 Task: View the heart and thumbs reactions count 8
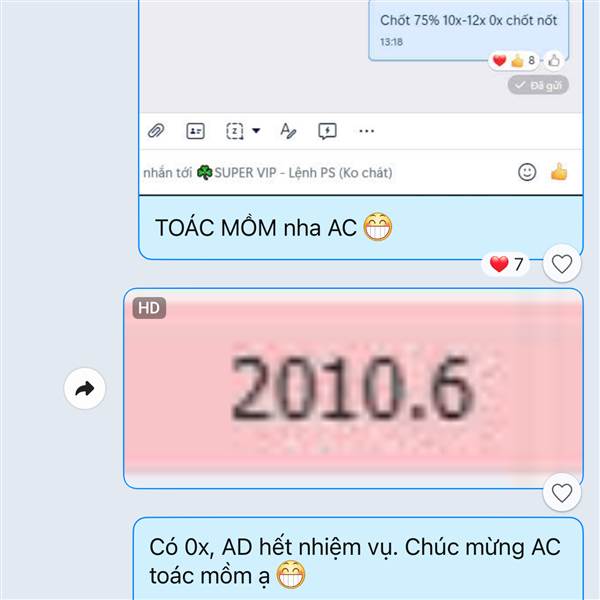click(x=514, y=60)
